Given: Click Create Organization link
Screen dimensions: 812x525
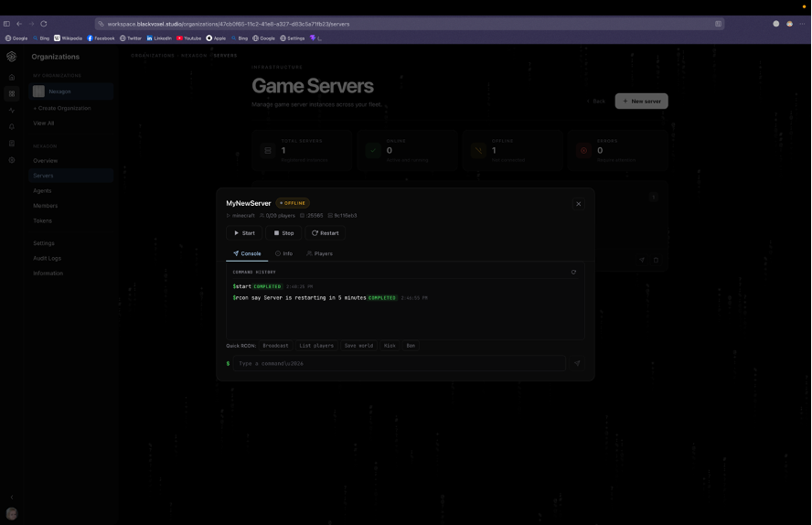Looking at the screenshot, I should [62, 108].
